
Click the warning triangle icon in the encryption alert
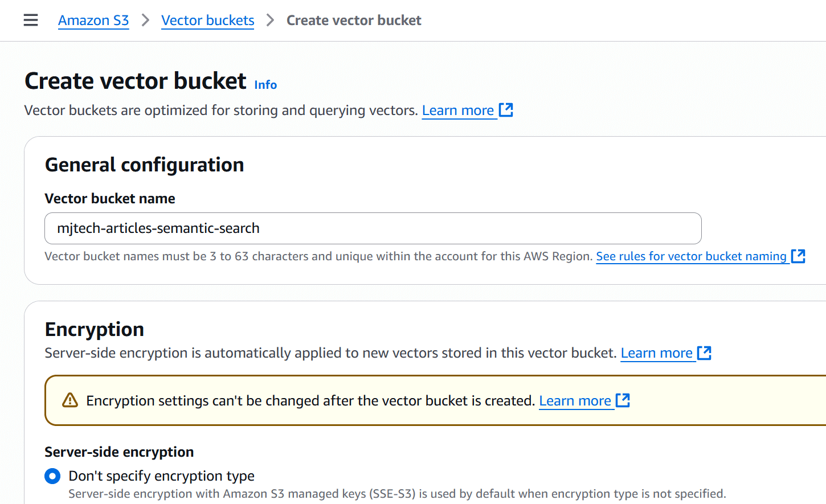[69, 400]
